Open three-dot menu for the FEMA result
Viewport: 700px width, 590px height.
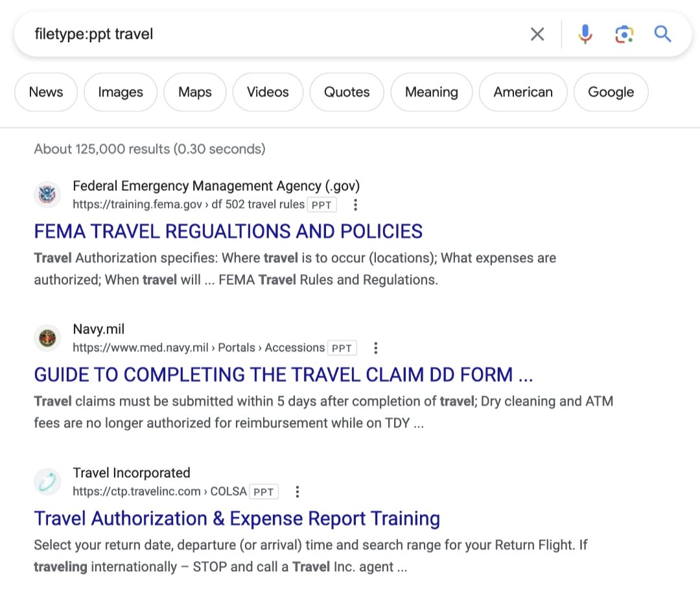(355, 205)
